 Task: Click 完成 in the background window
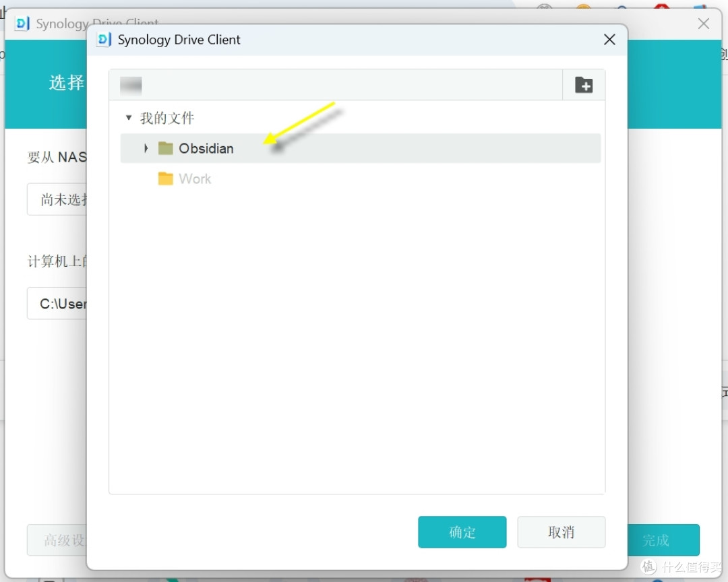(663, 540)
